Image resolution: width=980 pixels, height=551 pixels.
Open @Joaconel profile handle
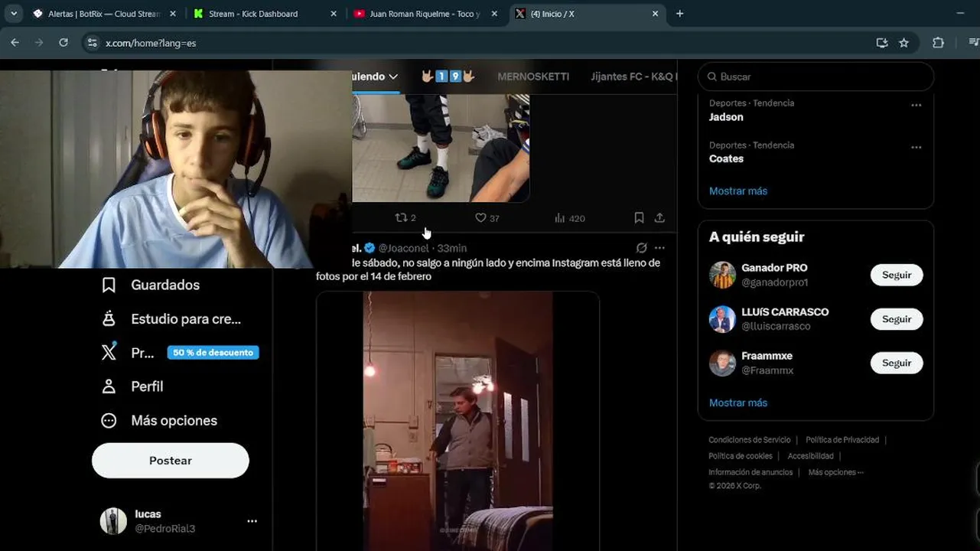pos(403,248)
